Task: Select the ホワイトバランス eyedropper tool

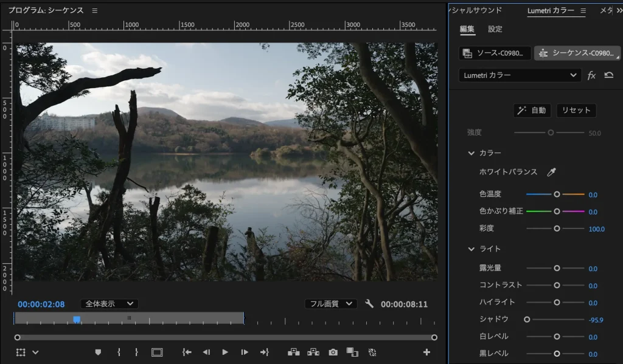Action: point(553,172)
